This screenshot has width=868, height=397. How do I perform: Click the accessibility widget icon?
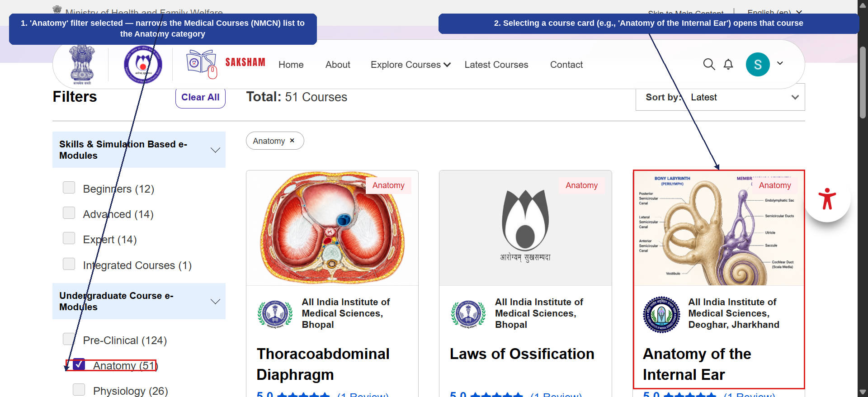(827, 199)
